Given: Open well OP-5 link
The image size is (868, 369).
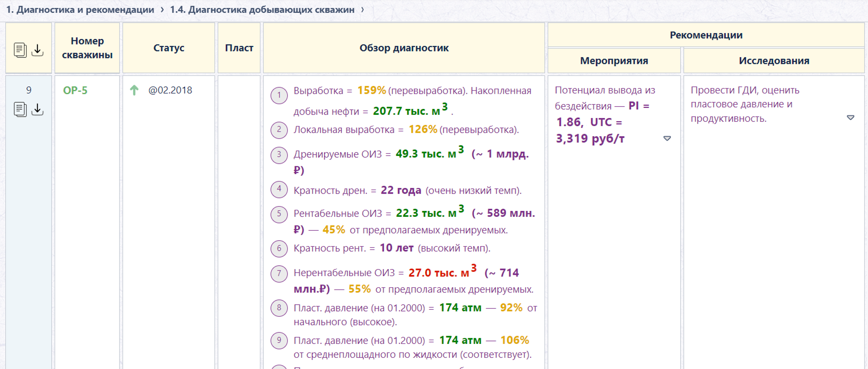Looking at the screenshot, I should pos(75,90).
